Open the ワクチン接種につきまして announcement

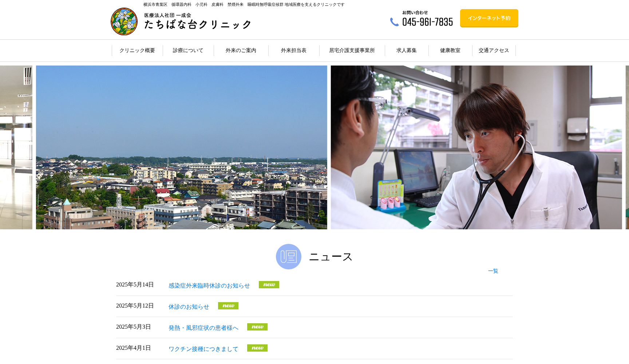(x=202, y=348)
